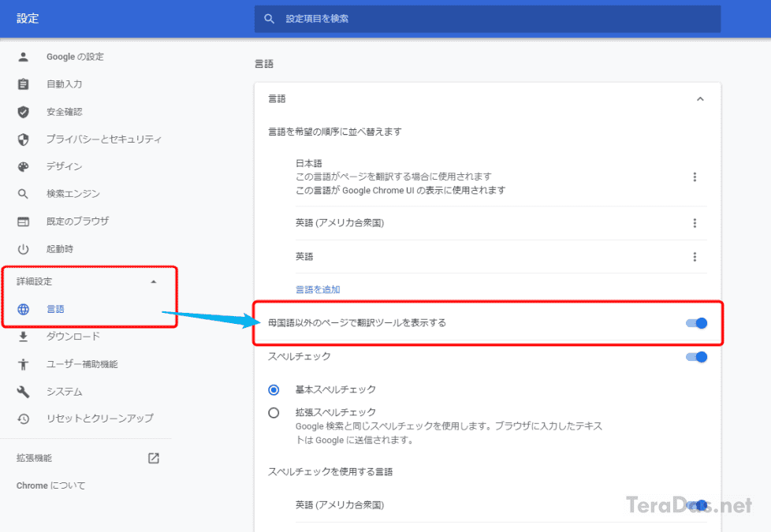Click the search magnifier icon in settings bar
This screenshot has width=771, height=532.
[x=269, y=19]
